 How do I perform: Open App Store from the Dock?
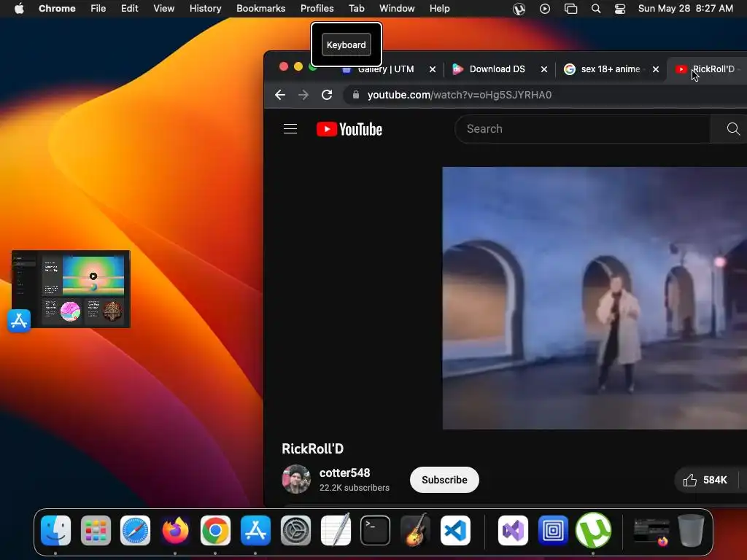point(256,531)
